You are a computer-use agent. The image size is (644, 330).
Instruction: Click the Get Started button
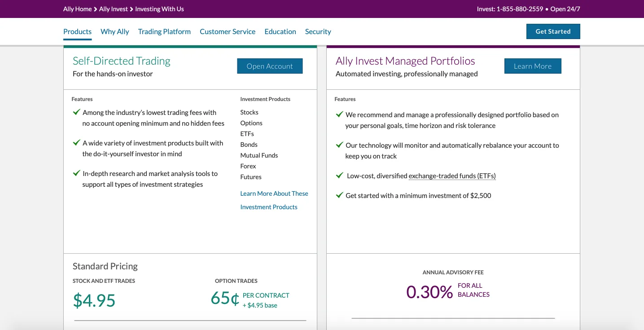pos(553,31)
